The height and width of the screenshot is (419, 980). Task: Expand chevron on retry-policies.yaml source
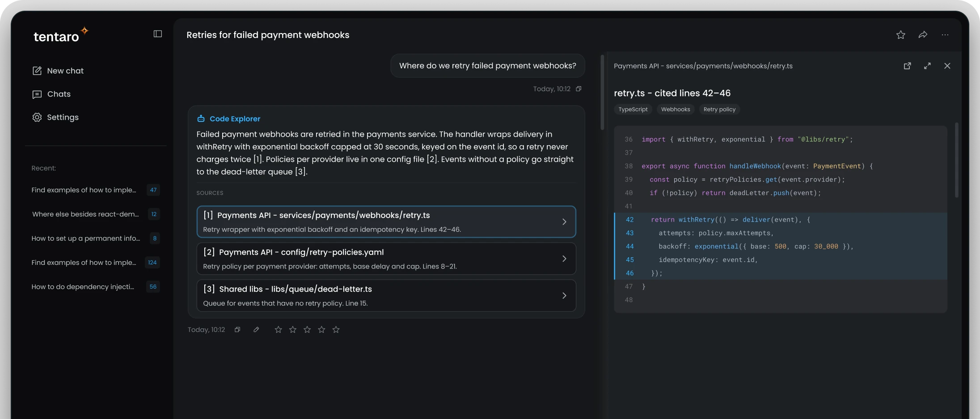click(564, 259)
